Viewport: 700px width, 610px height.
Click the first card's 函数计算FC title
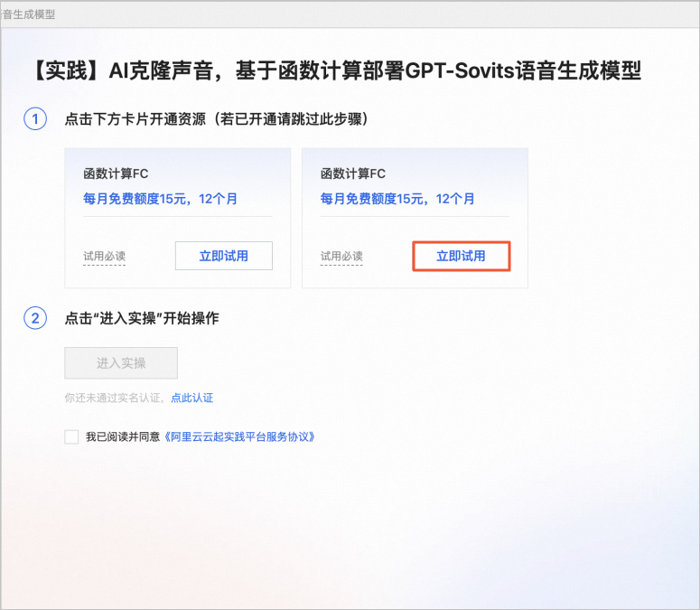pyautogui.click(x=116, y=174)
